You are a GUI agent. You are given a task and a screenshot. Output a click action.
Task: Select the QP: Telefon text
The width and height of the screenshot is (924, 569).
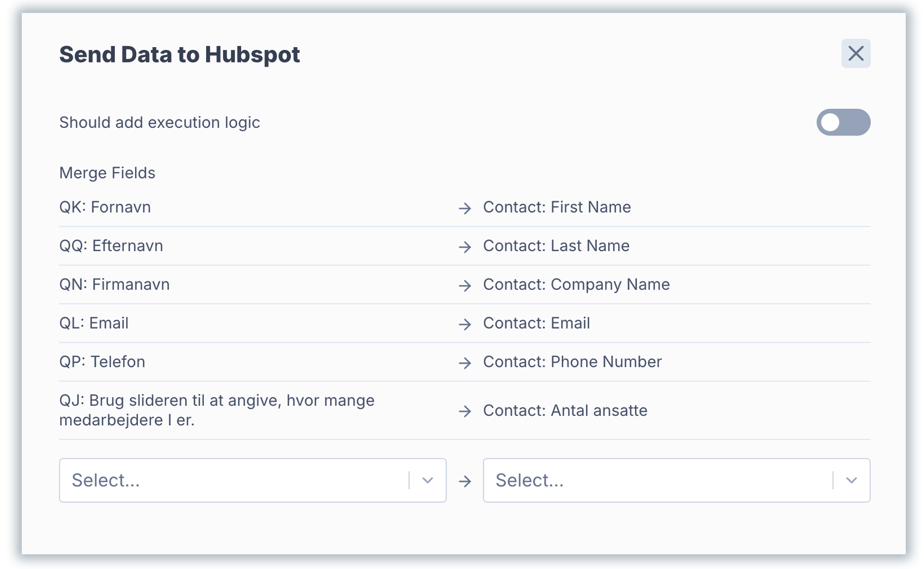click(x=102, y=362)
